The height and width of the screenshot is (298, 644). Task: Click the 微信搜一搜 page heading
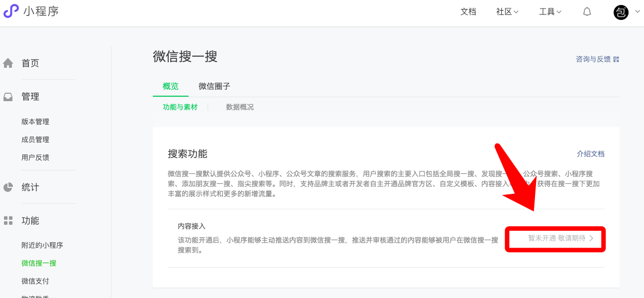point(185,56)
